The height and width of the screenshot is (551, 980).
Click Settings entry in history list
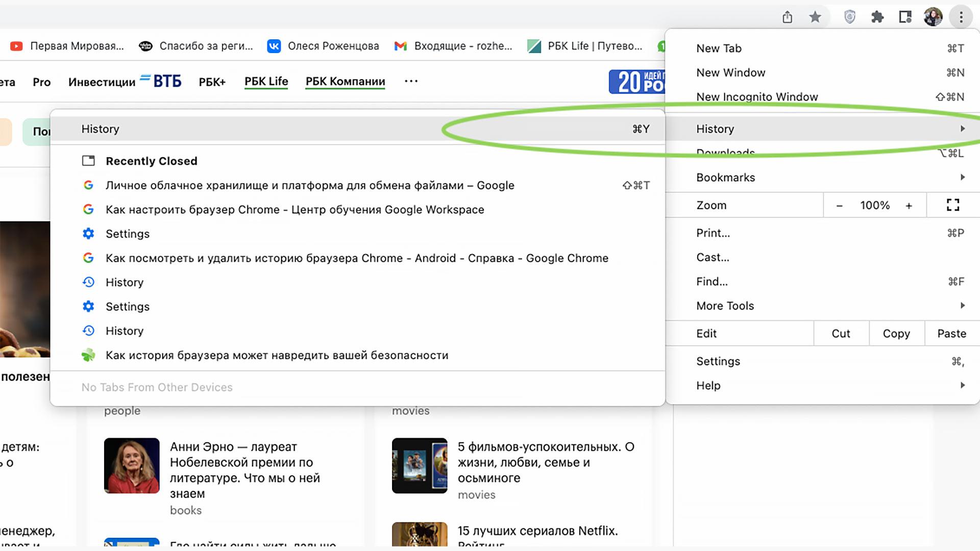click(127, 234)
